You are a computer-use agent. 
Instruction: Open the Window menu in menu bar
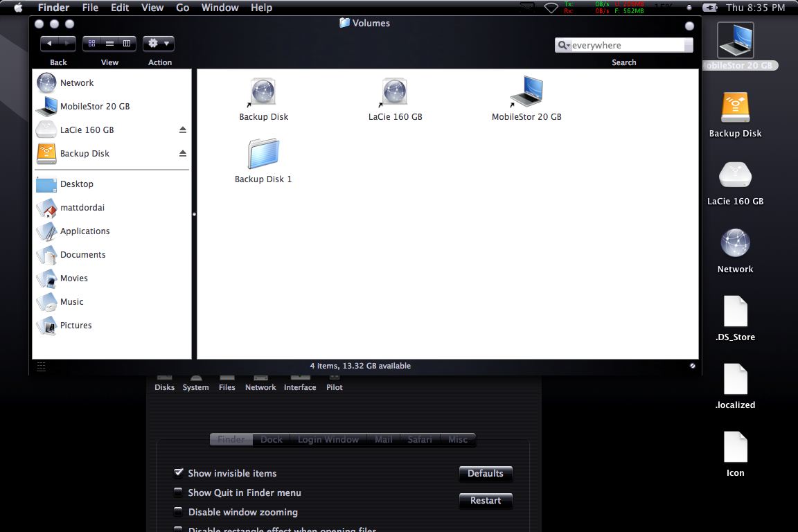tap(220, 8)
